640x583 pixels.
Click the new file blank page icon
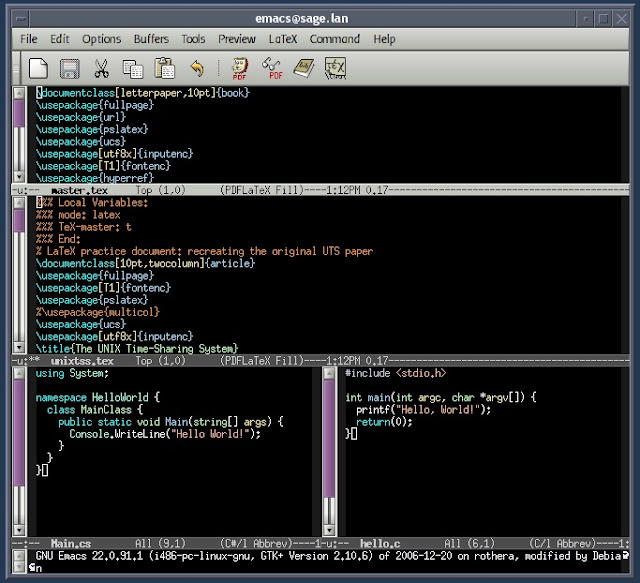tap(38, 68)
